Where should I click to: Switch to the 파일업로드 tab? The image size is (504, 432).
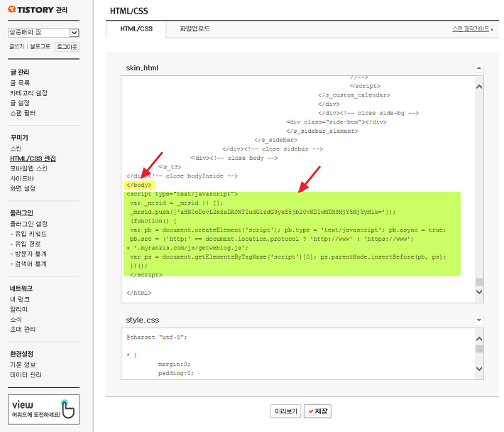[x=195, y=29]
